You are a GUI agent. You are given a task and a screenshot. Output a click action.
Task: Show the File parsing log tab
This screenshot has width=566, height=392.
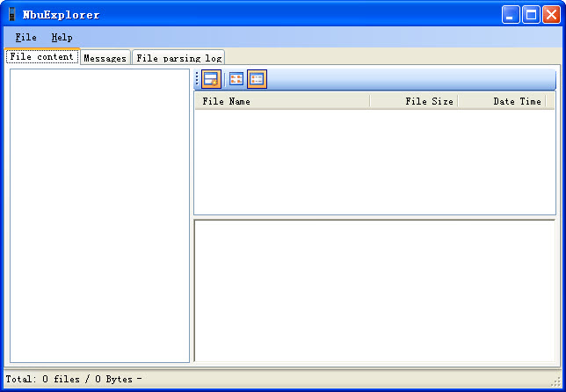(179, 58)
